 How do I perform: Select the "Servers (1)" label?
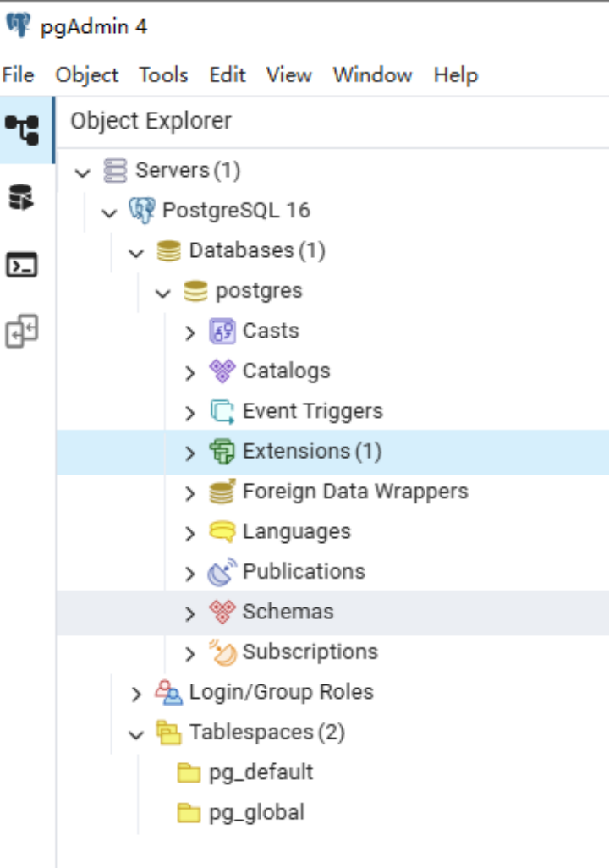click(188, 170)
